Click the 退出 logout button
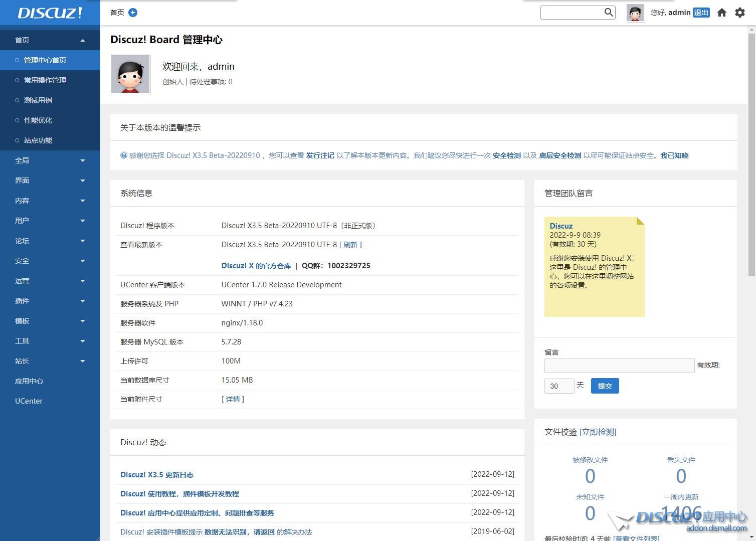This screenshot has height=541, width=756. (x=701, y=13)
